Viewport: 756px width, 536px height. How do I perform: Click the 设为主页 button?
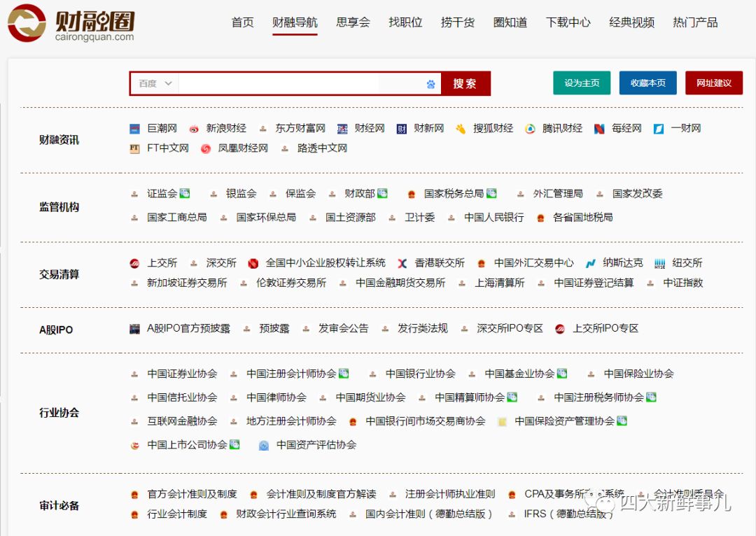tap(582, 83)
